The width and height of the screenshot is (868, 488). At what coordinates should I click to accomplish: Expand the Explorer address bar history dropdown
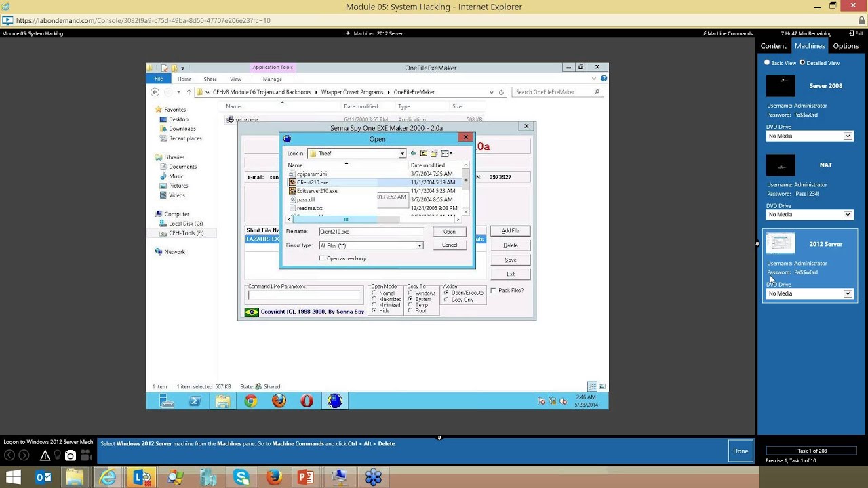pyautogui.click(x=492, y=92)
